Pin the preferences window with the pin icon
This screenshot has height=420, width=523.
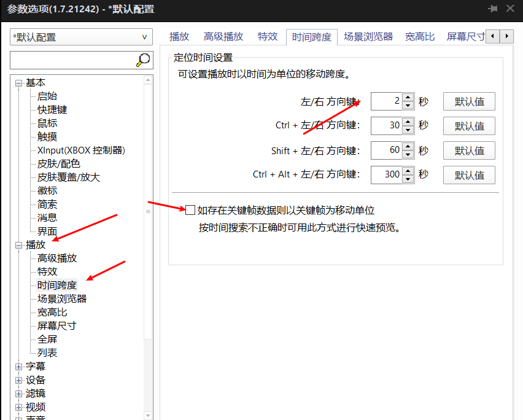pos(493,9)
